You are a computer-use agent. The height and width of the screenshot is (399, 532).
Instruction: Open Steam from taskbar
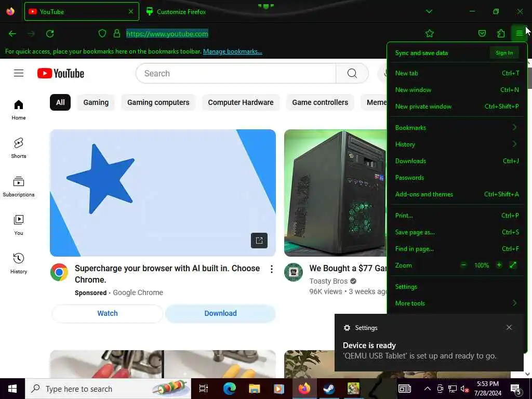coord(329,389)
